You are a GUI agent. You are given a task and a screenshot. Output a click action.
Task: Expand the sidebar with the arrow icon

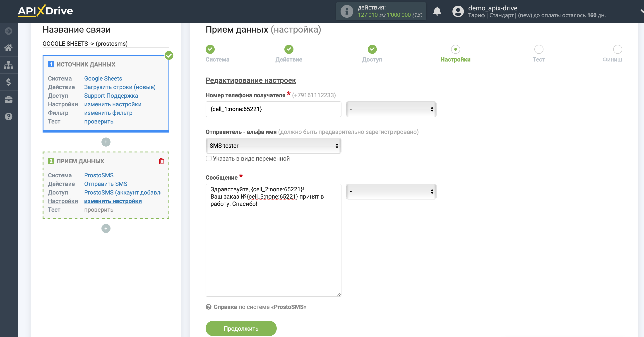coord(9,31)
